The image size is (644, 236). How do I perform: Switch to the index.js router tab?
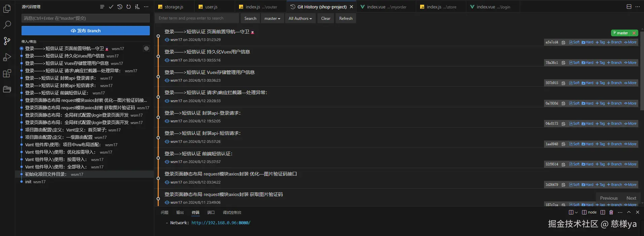261,7
